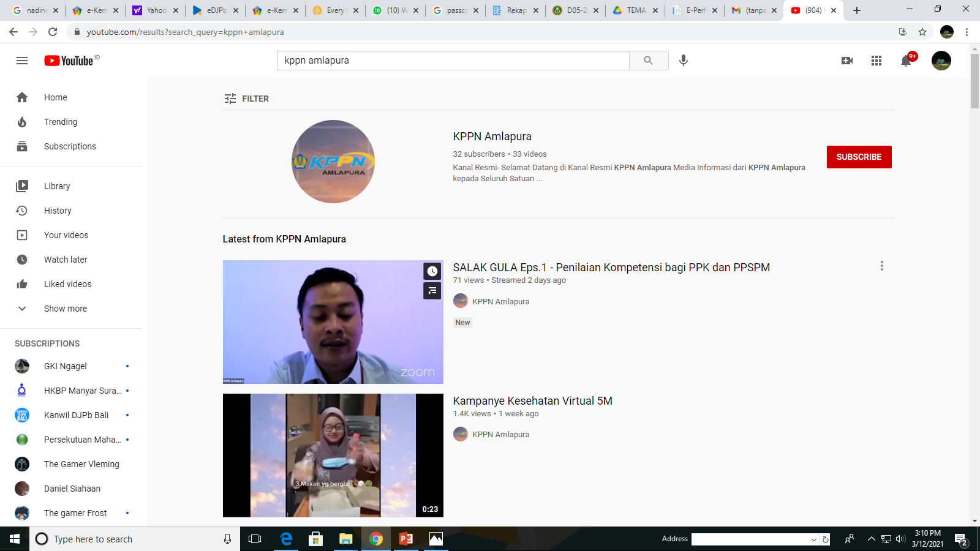Open the Windows Action Center notifications
The image size is (980, 551).
click(x=961, y=539)
